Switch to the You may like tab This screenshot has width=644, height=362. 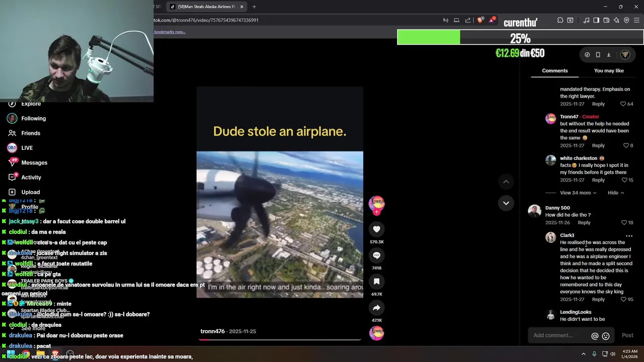tap(609, 71)
